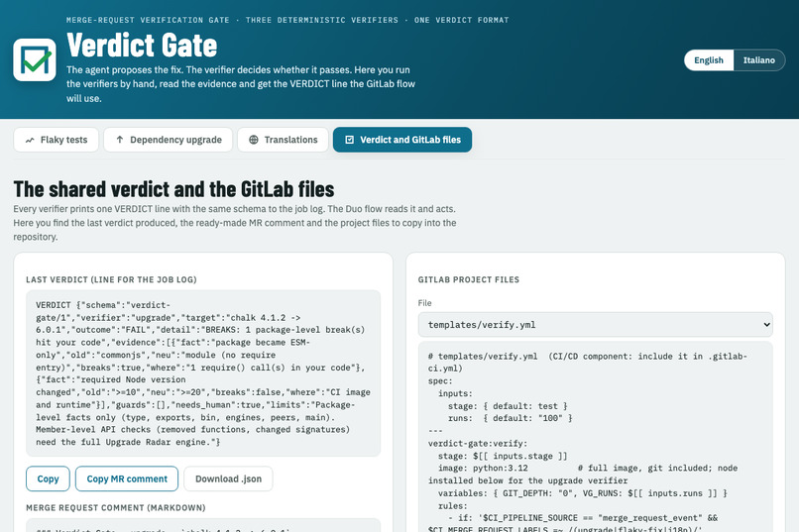Switch language to English
This screenshot has height=532, width=799.
click(709, 60)
